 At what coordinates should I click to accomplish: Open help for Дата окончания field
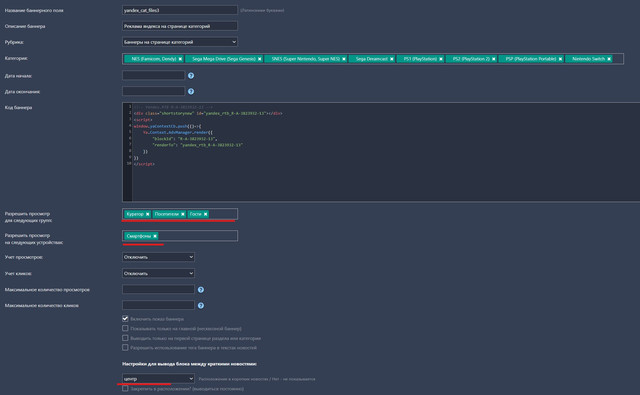(191, 91)
